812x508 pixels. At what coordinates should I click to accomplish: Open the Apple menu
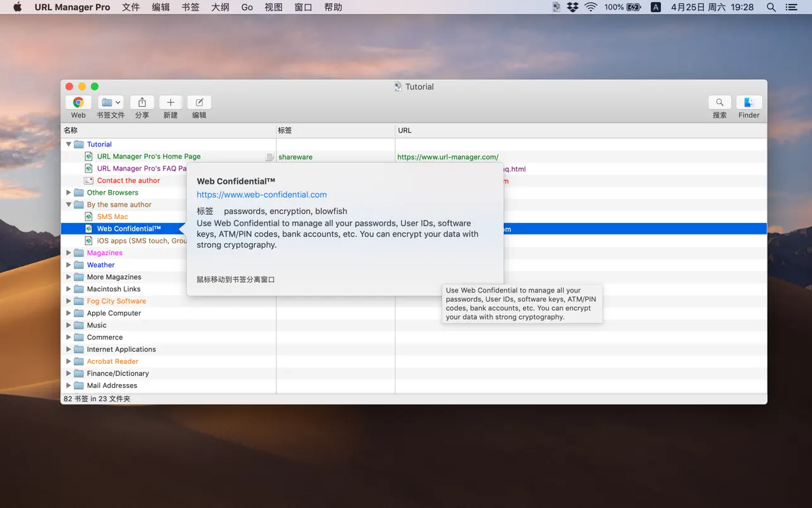click(18, 8)
